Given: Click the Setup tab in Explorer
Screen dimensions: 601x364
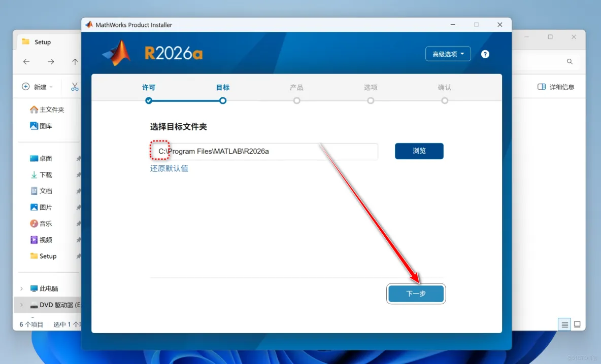Looking at the screenshot, I should point(42,42).
